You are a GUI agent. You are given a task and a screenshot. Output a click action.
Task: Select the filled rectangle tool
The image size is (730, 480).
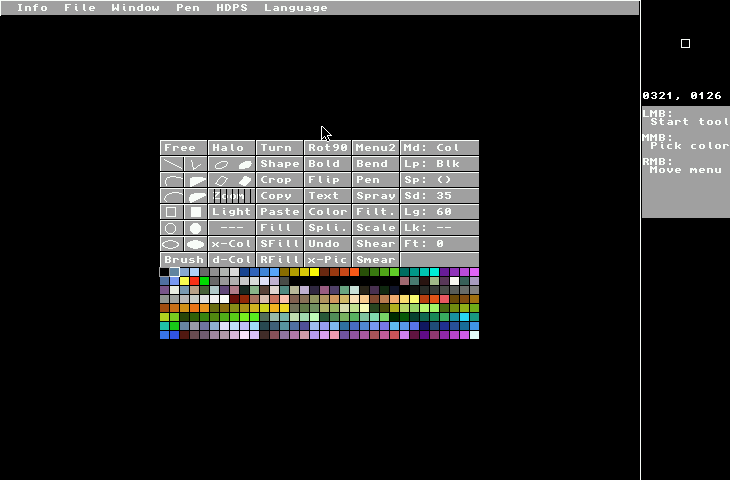pyautogui.click(x=196, y=212)
